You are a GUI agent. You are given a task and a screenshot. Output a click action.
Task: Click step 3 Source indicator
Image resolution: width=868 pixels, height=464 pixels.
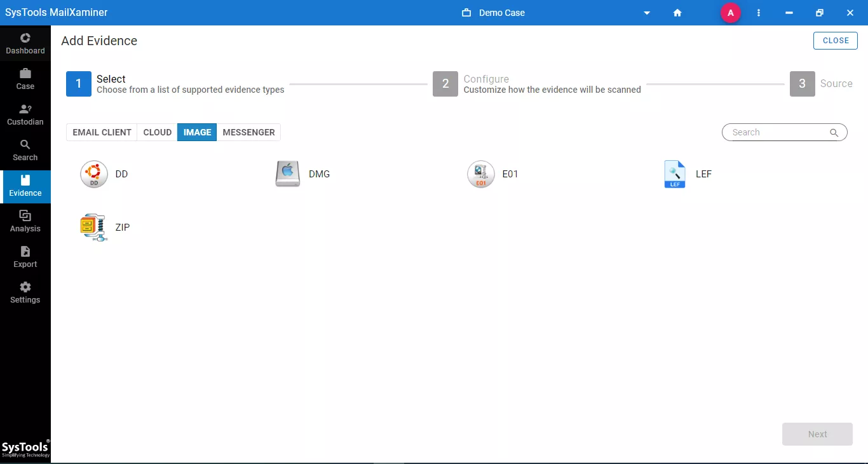803,84
